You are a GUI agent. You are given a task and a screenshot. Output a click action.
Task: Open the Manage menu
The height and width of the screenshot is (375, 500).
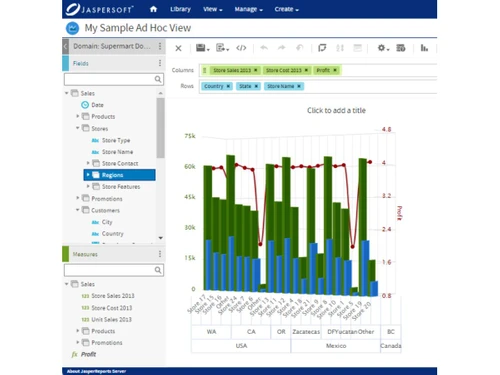click(248, 9)
